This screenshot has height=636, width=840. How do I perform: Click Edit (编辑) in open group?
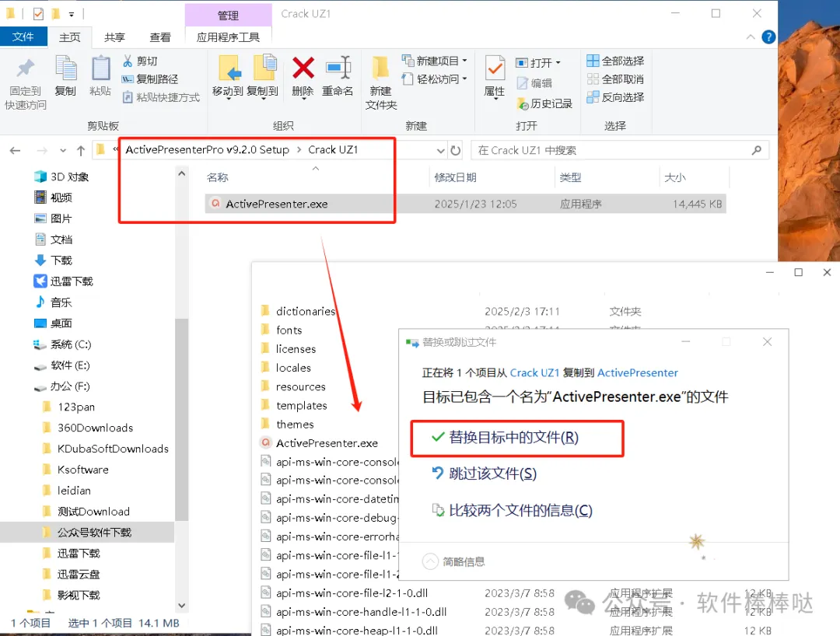534,83
